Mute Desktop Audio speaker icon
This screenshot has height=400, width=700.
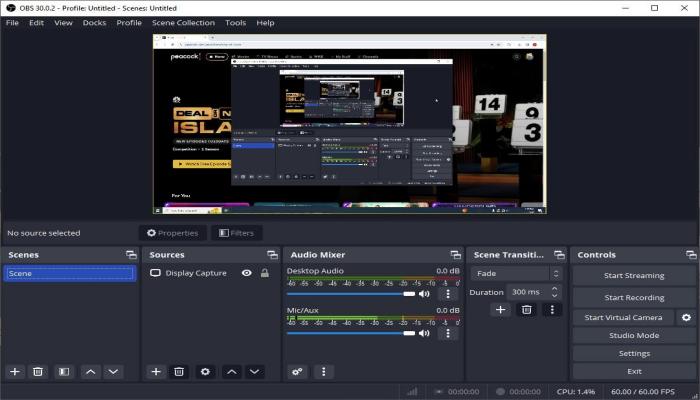pyautogui.click(x=424, y=294)
